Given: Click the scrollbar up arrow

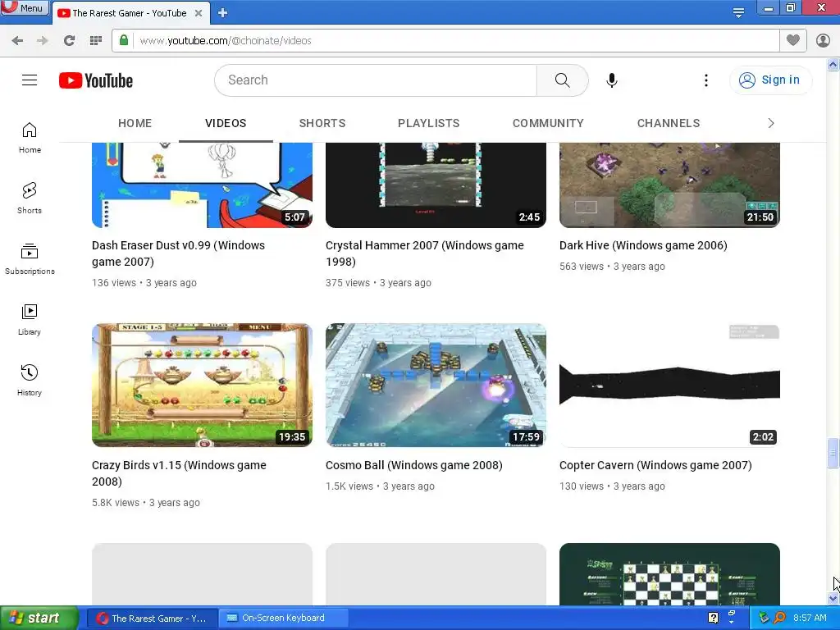Looking at the screenshot, I should 833,65.
